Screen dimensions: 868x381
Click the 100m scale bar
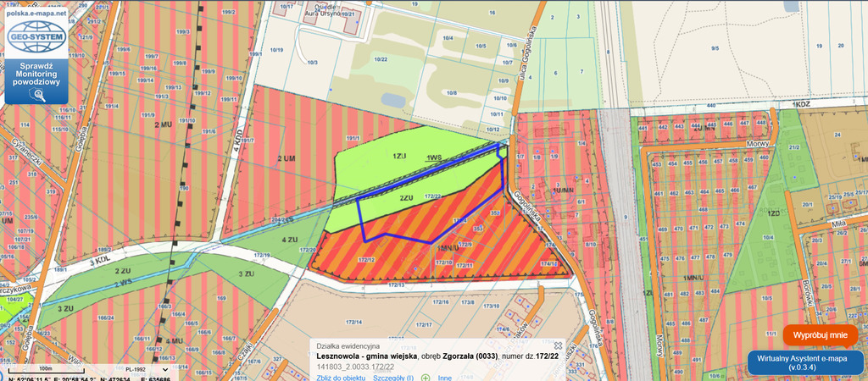pyautogui.click(x=46, y=370)
